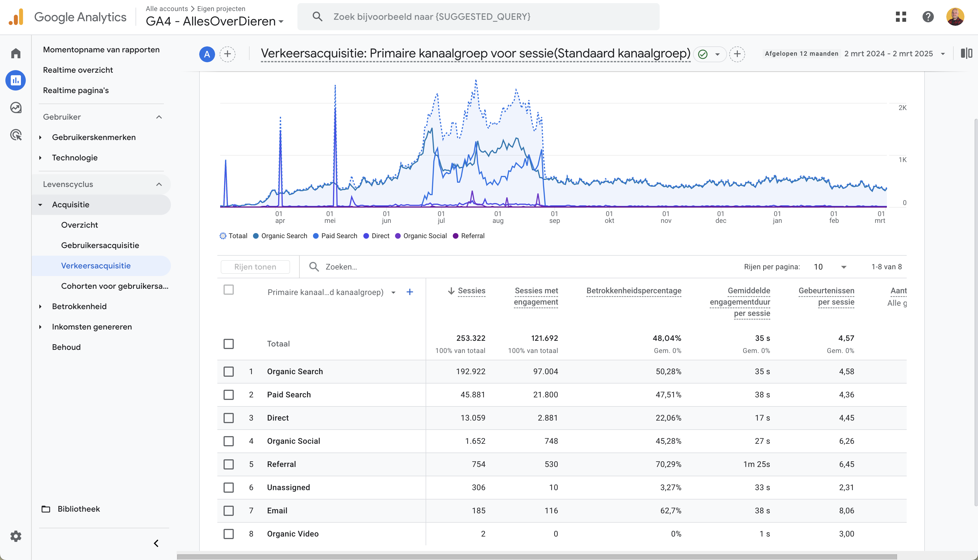Open the property selector GA4 - AllesOverDieren

coord(215,21)
